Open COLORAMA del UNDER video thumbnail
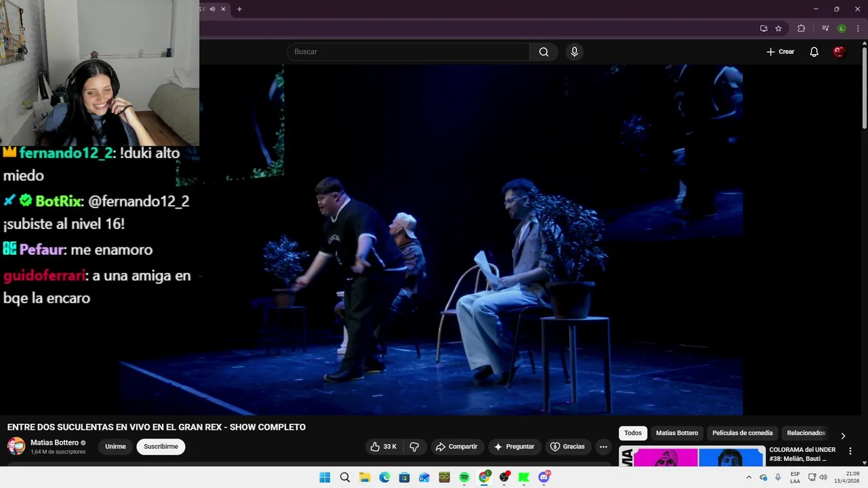The height and width of the screenshot is (488, 868). point(692,456)
